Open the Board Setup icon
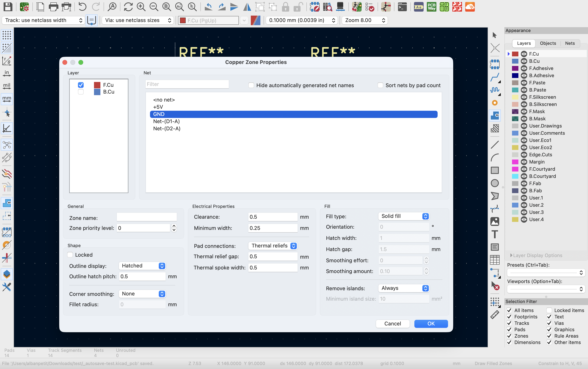This screenshot has width=588, height=369. click(24, 7)
